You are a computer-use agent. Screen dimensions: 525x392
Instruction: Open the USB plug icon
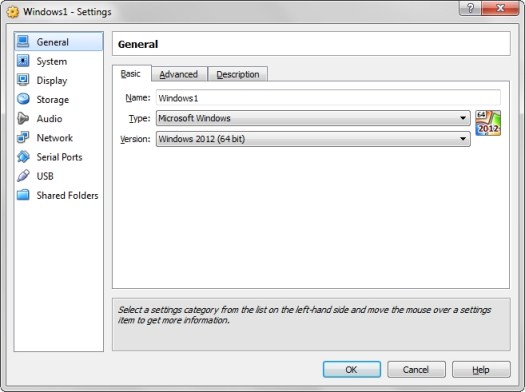pos(23,176)
